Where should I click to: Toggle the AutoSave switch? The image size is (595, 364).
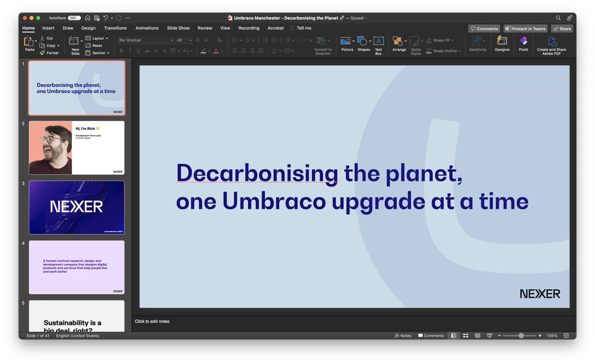(x=74, y=18)
